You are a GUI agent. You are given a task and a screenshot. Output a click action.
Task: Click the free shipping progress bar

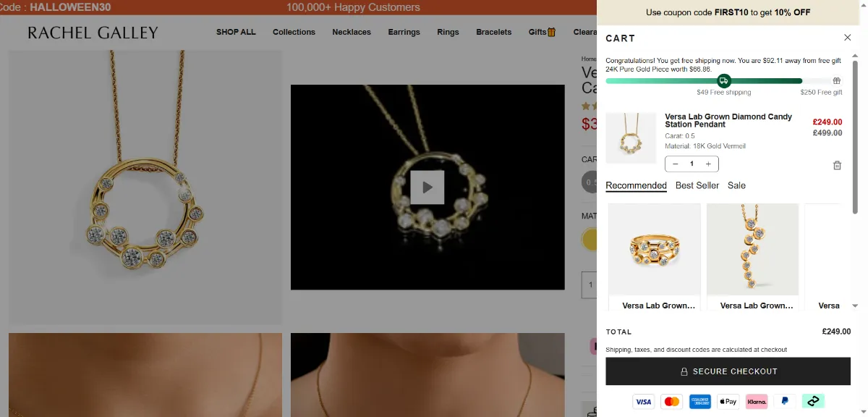[x=723, y=81]
